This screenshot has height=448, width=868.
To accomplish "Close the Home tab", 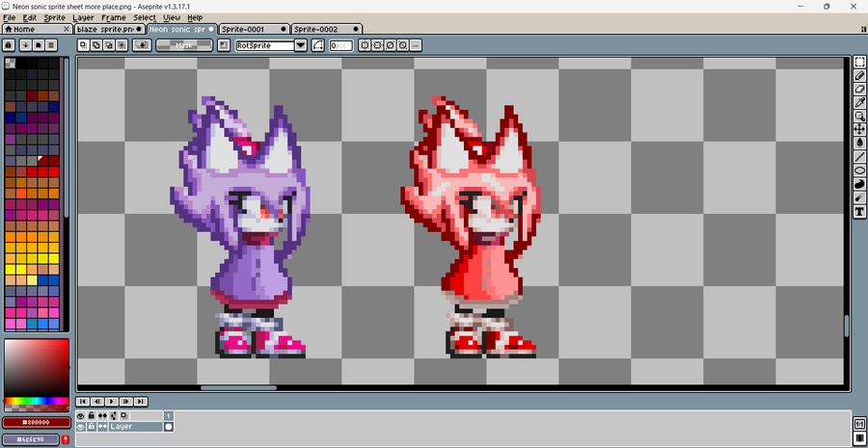I will [x=67, y=29].
